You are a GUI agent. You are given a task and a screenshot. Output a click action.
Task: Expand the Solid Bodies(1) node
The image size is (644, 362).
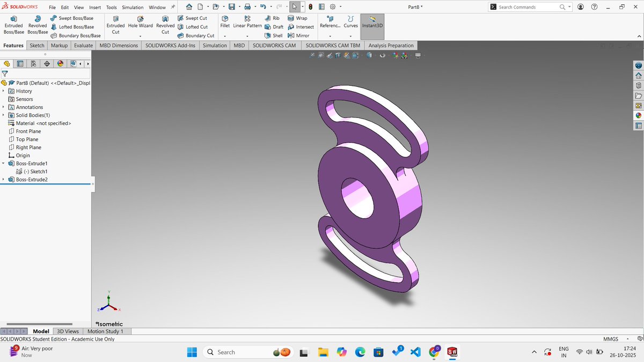click(3, 115)
